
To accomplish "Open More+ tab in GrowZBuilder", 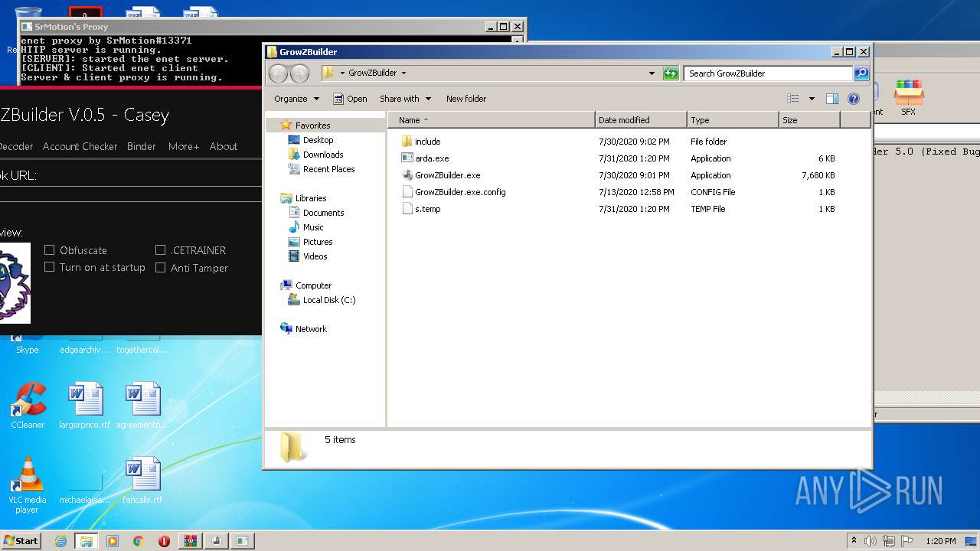I will tap(184, 146).
